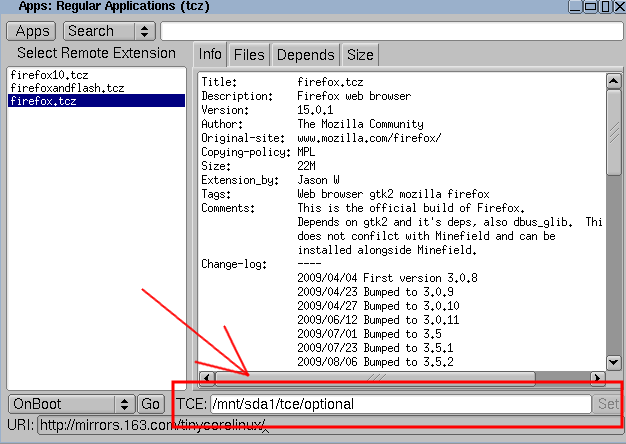Click the vertical scrollbar thumb

pos(613,133)
